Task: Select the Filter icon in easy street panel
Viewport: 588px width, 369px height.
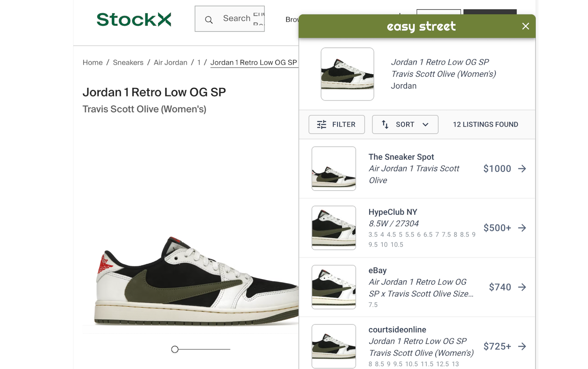Action: 321,124
